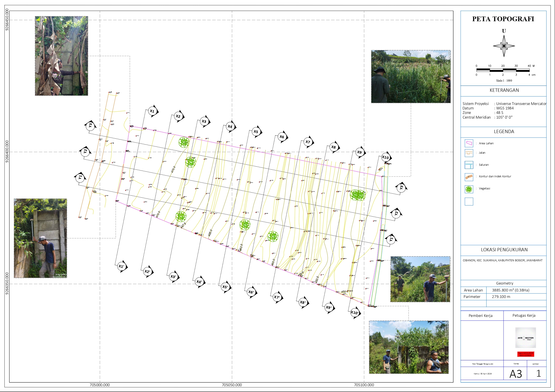The image size is (555, 392).
Task: Click the scale bar graphic
Action: [503, 70]
